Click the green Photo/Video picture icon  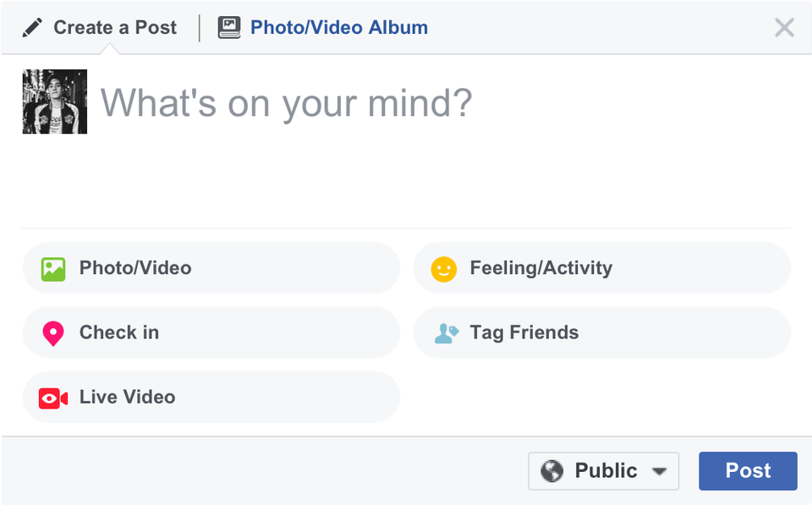coord(53,269)
